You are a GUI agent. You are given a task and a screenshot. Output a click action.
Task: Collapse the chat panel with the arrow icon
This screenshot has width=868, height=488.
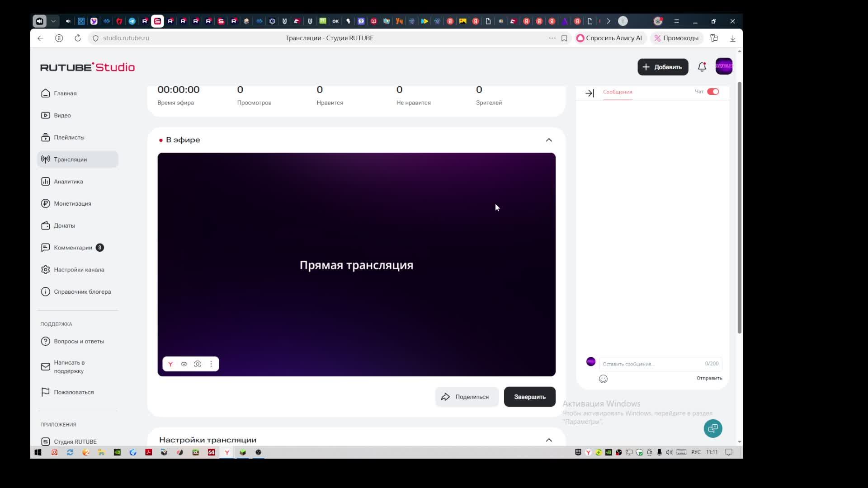click(x=590, y=93)
